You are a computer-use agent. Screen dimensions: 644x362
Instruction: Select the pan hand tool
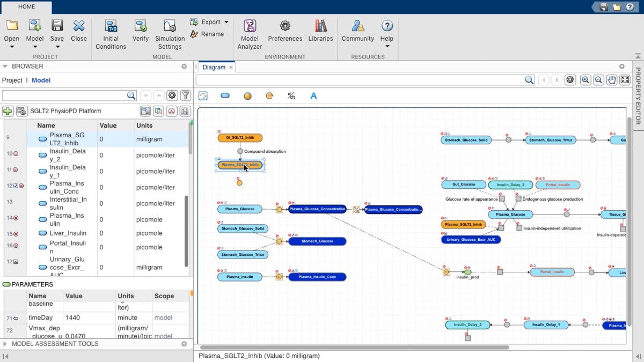612,80
